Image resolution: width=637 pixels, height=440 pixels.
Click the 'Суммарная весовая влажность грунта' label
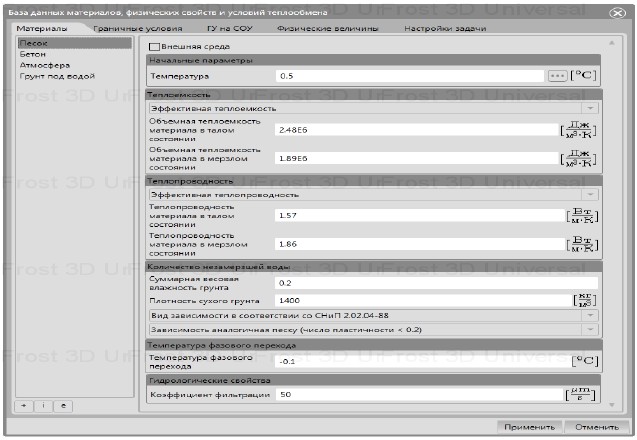click(194, 283)
